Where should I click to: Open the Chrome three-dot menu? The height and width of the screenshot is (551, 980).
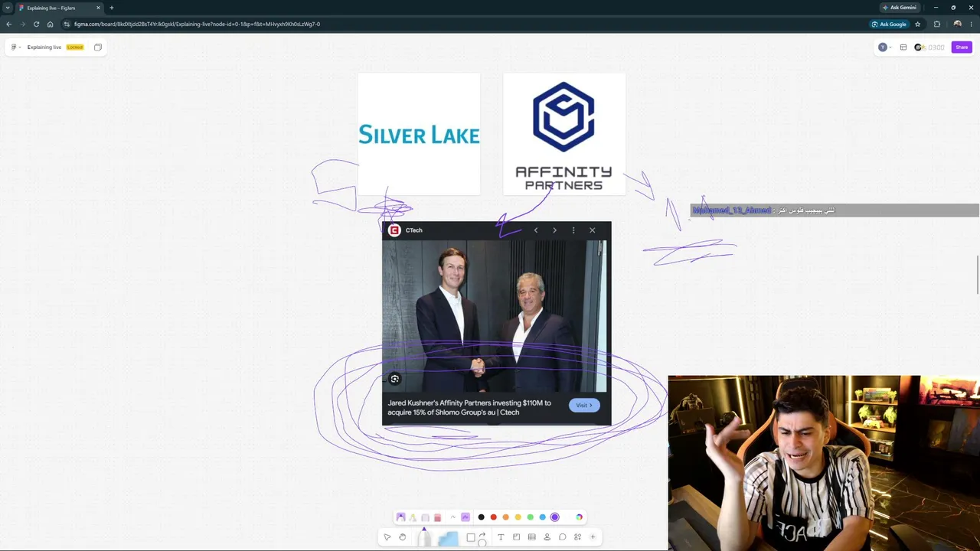tap(972, 24)
